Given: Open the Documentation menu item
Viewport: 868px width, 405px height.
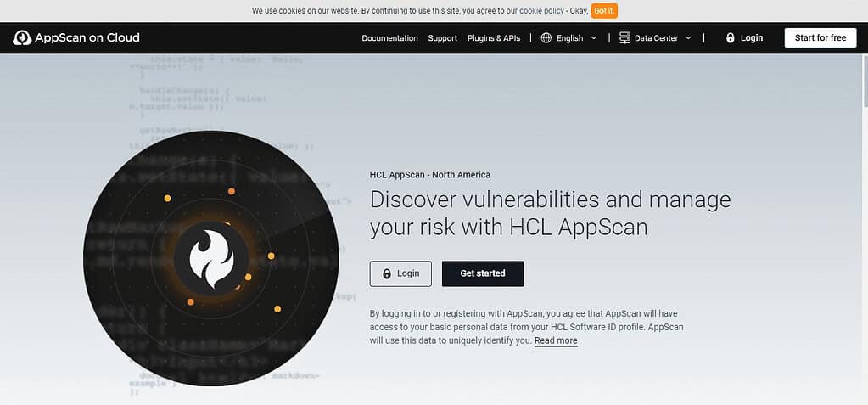Looking at the screenshot, I should (x=389, y=38).
